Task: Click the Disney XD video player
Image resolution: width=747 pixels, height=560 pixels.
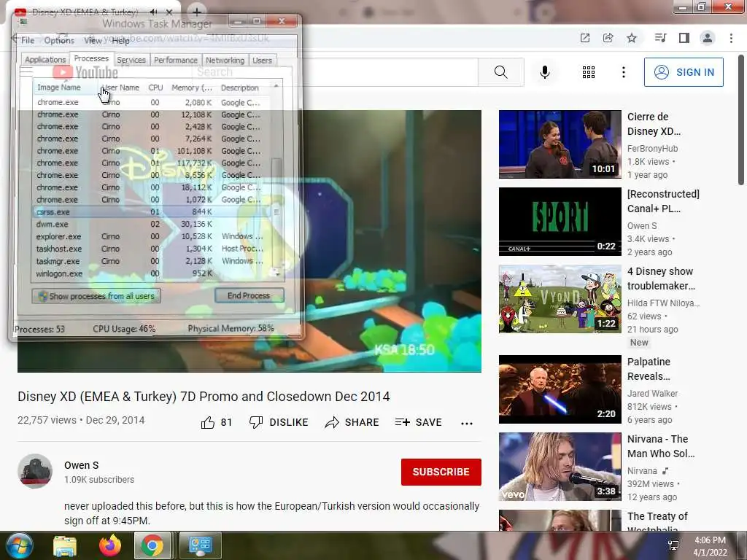Action: pyautogui.click(x=249, y=241)
